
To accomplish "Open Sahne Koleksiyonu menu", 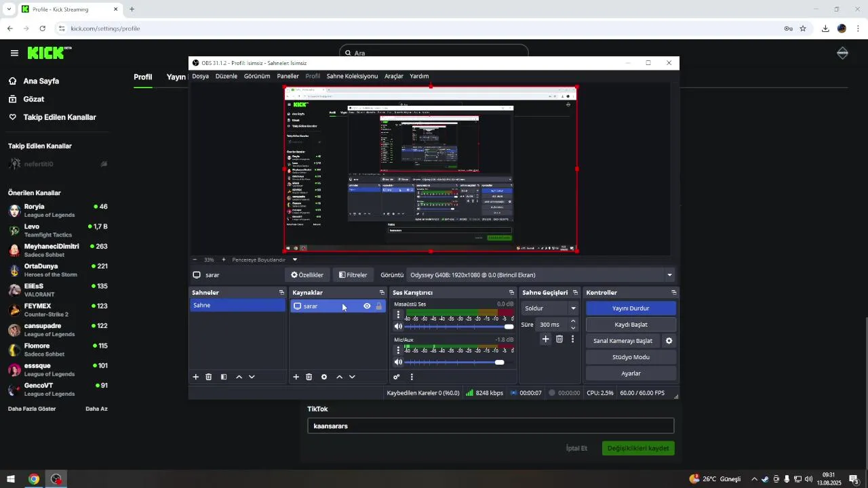I will pyautogui.click(x=352, y=77).
